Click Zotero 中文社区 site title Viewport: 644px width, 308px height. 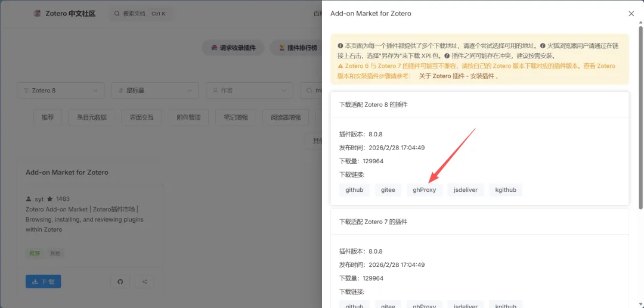pyautogui.click(x=70, y=14)
